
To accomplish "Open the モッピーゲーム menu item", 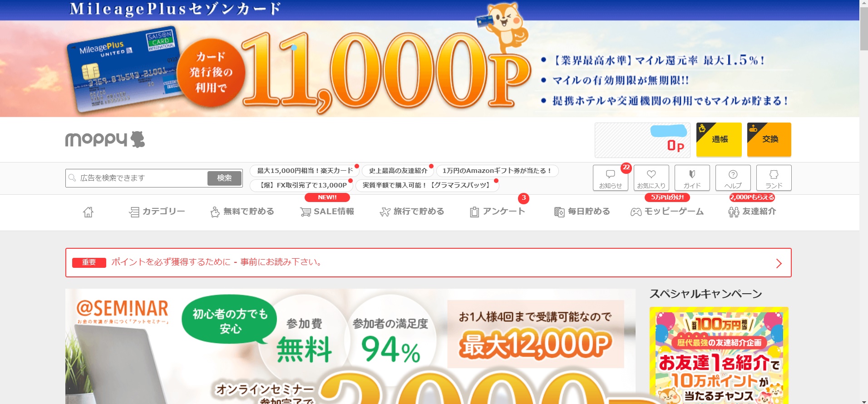I will (x=667, y=212).
